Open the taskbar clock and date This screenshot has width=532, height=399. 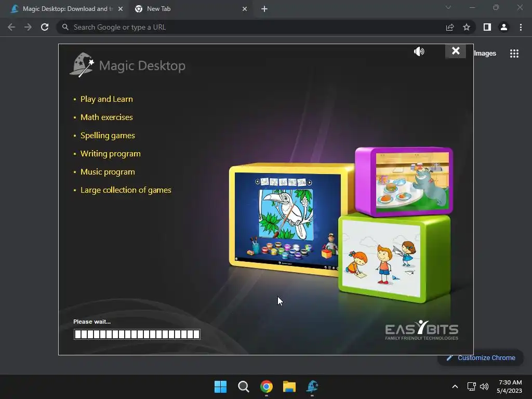tap(510, 387)
